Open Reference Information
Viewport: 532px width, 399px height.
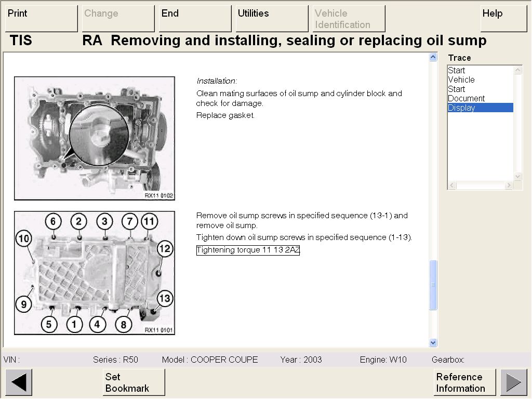464,382
